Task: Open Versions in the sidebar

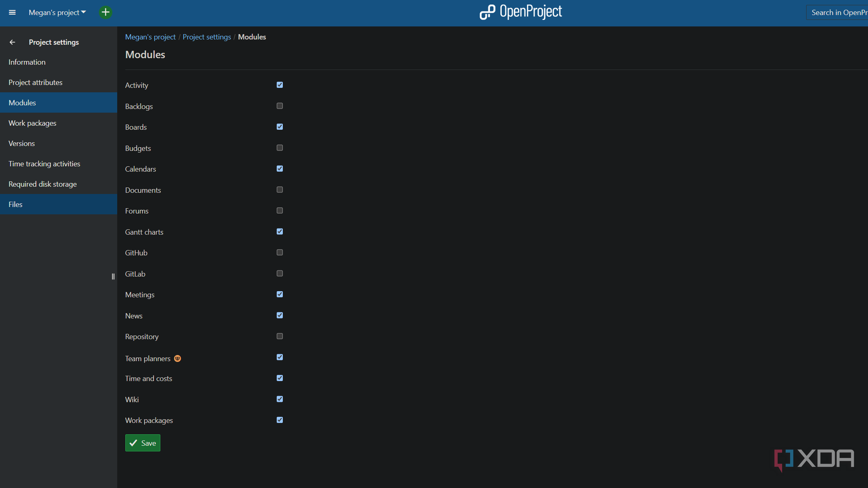Action: (59, 143)
